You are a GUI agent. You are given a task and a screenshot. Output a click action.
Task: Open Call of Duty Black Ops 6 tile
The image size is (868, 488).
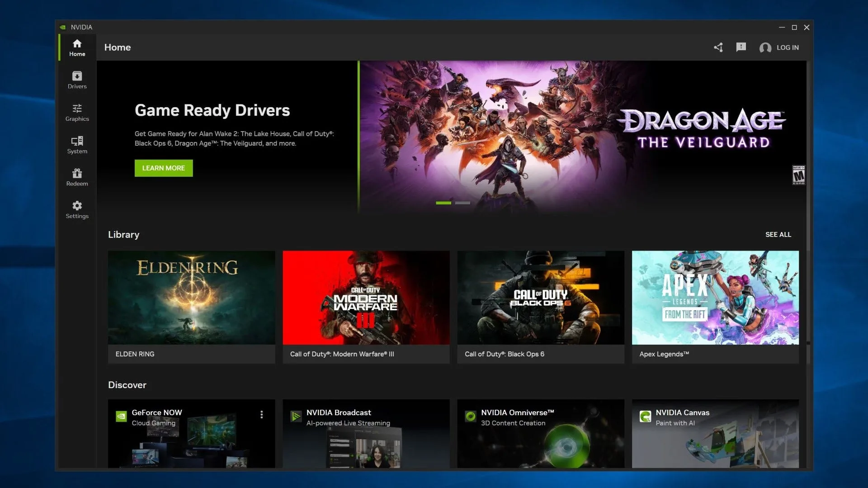pos(540,307)
